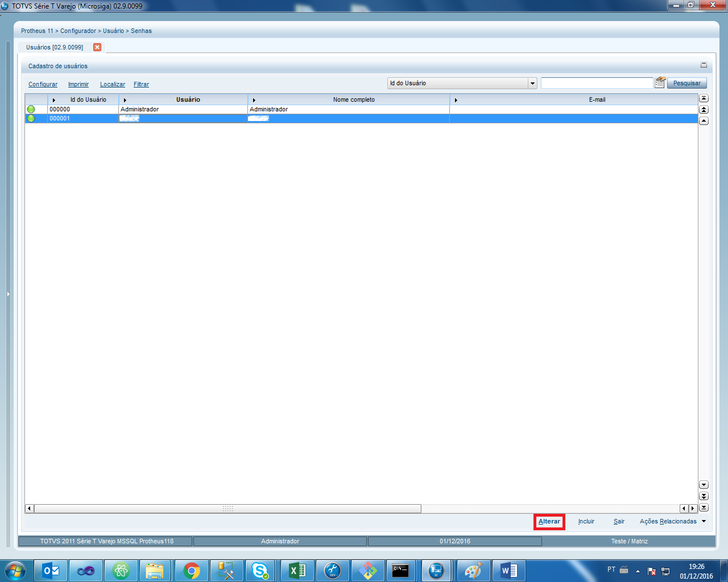Image resolution: width=728 pixels, height=582 pixels.
Task: Switch to the active TOTVS app in the taskbar
Action: click(x=436, y=571)
